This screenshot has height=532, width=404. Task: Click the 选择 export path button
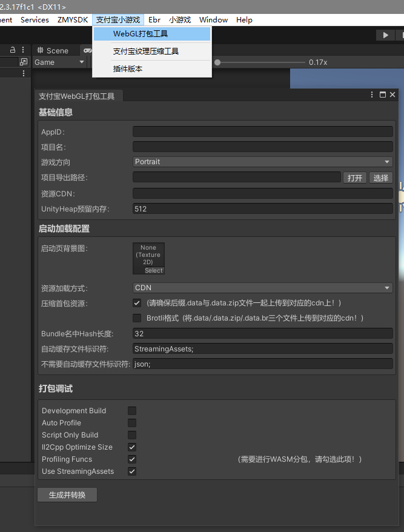point(380,178)
